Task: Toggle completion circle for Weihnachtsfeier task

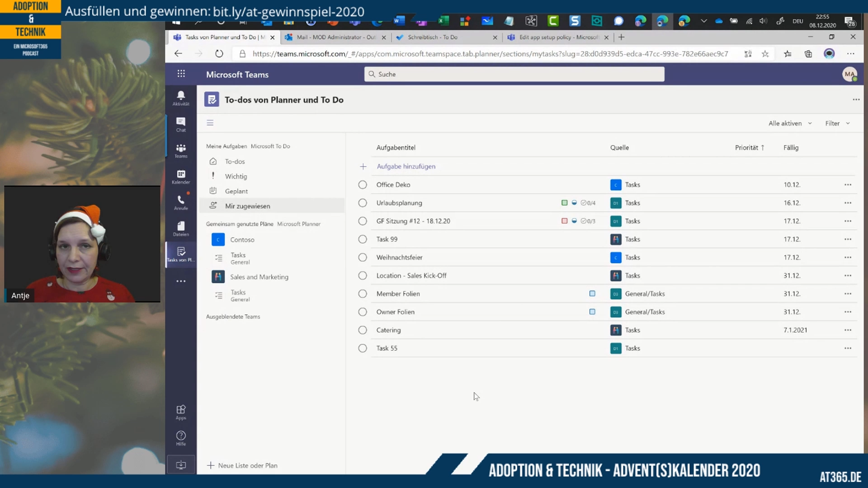Action: click(362, 257)
